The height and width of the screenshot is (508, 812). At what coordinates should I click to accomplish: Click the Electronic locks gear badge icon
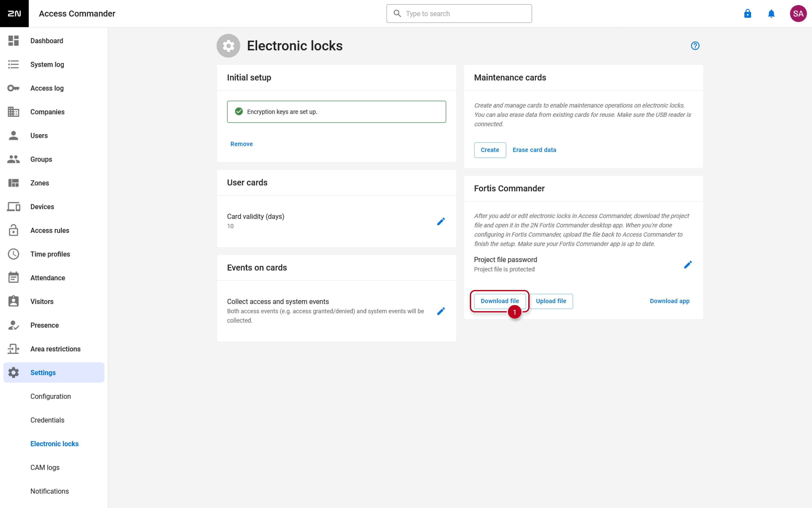click(228, 46)
